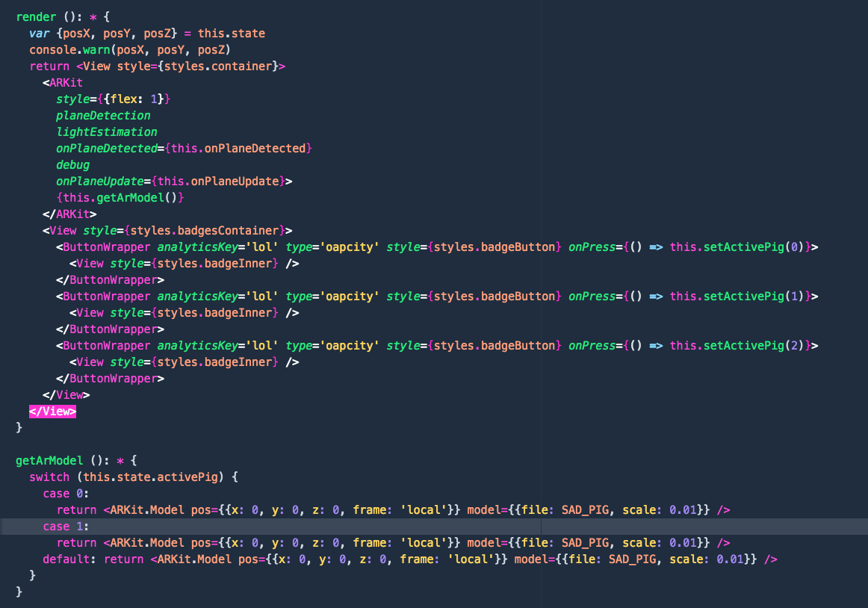868x608 pixels.
Task: Click 'this.onPlaneDetected' handler reference
Action: point(238,149)
